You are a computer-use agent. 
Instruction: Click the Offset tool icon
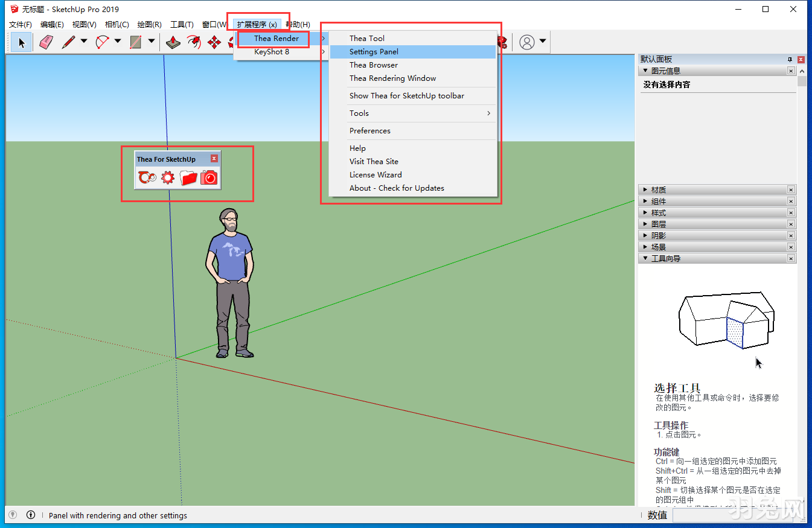(193, 42)
